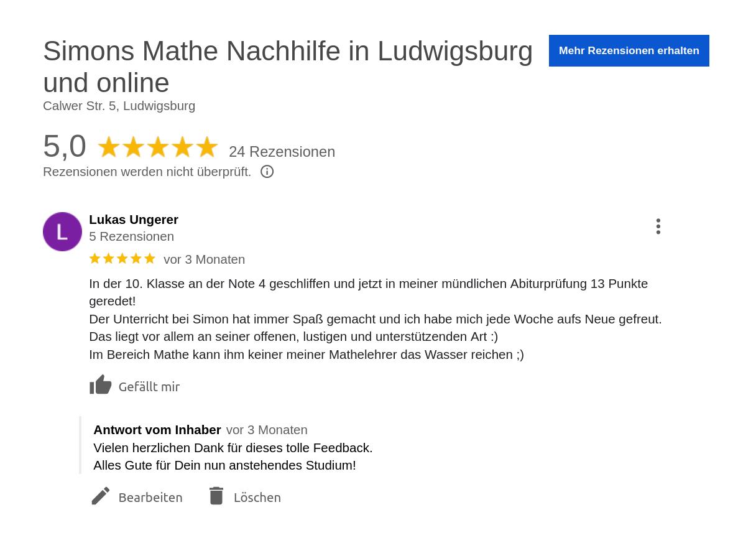This screenshot has height=543, width=756.
Task: Click the "5,0" overall rating number
Action: coord(65,147)
